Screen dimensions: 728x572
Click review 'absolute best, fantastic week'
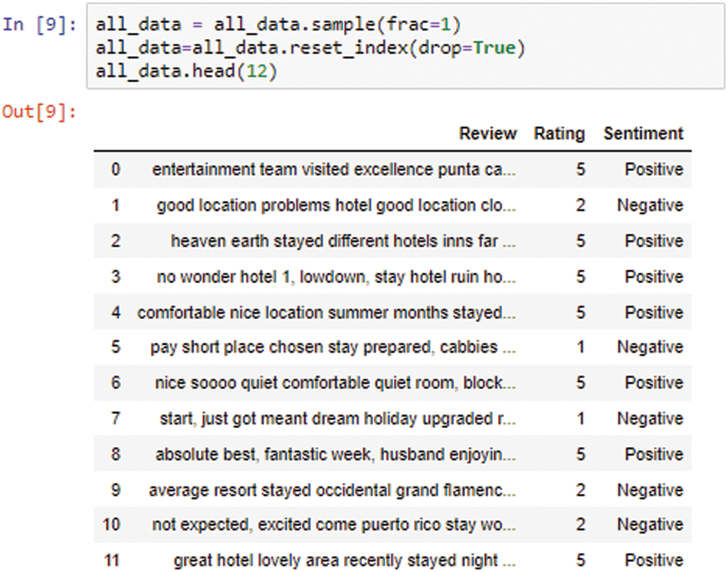pos(336,455)
